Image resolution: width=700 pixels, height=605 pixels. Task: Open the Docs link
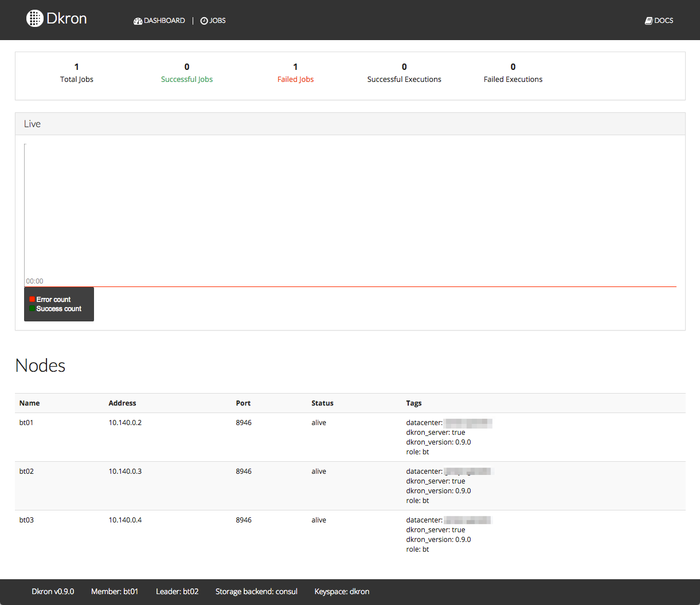663,21
